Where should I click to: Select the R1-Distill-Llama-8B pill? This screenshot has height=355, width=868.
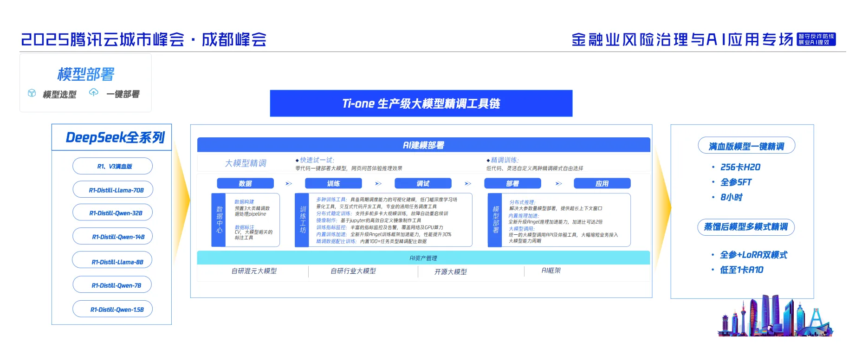(112, 261)
